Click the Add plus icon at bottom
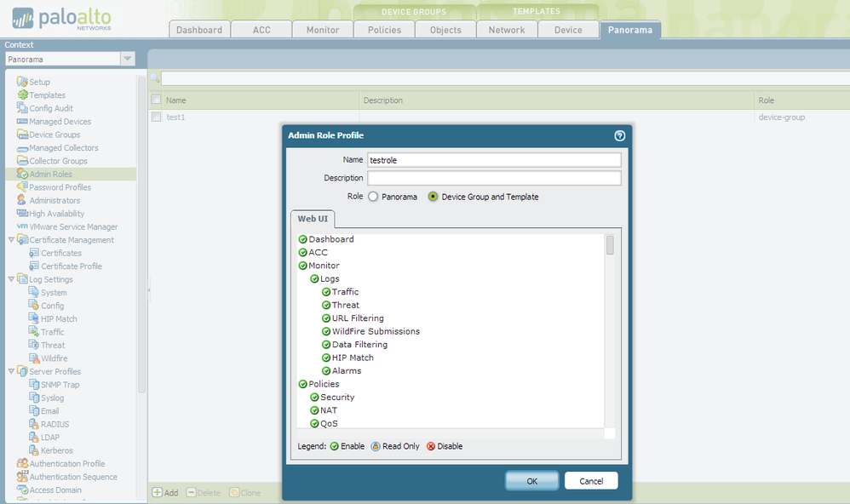The image size is (850, 504). (x=158, y=492)
